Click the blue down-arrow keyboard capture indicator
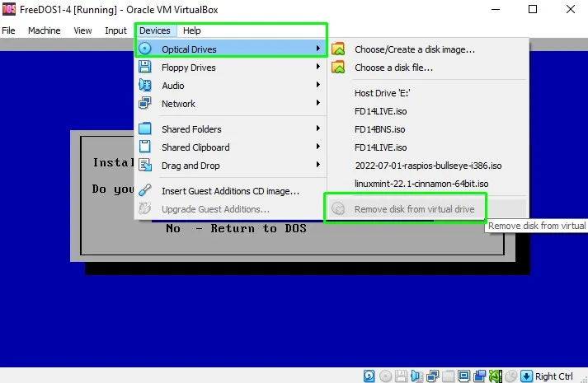Viewport: 588px width, 383px height. (x=526, y=376)
